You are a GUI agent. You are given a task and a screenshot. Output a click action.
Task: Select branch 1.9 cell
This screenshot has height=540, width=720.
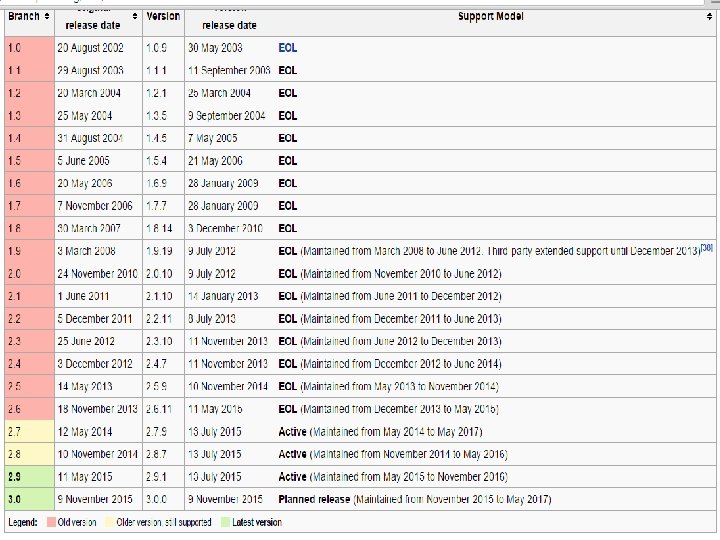[x=29, y=251]
